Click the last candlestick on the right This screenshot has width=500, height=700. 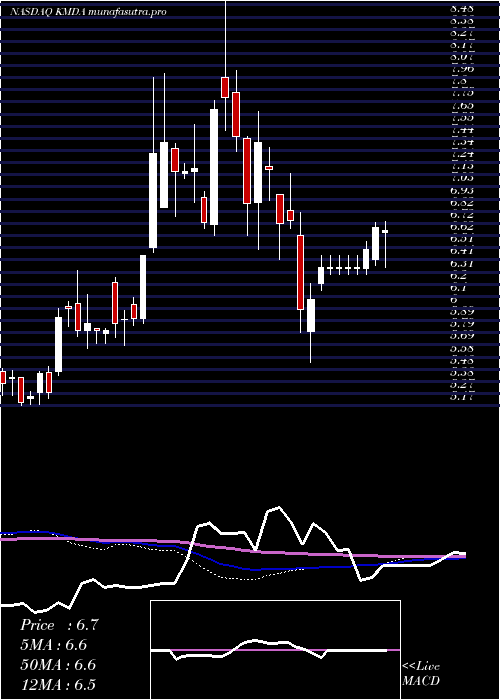[x=385, y=231]
